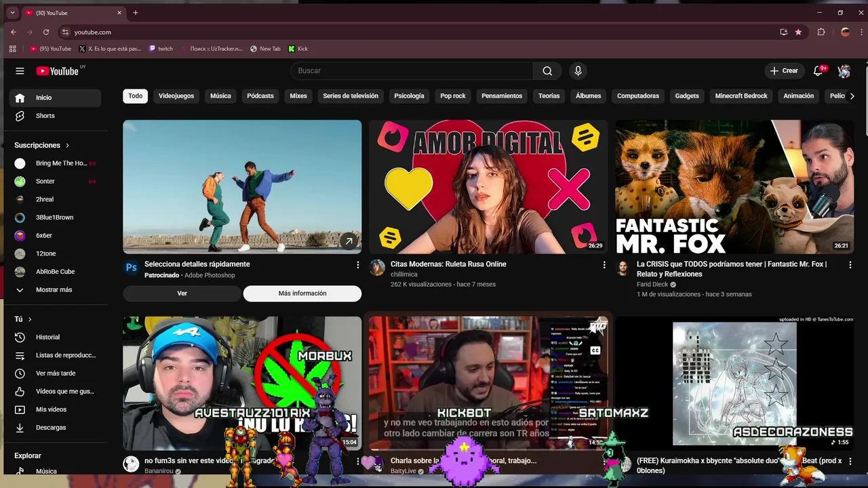Click the Buscar search field
Viewport: 868px width, 488px height.
[x=412, y=71]
